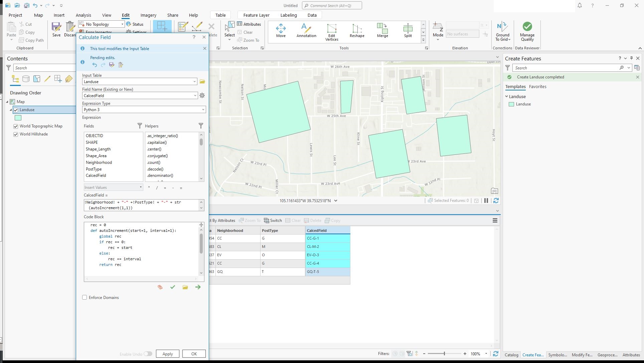Open the Input Table dropdown
Image resolution: width=644 pixels, height=363 pixels.
pyautogui.click(x=195, y=81)
